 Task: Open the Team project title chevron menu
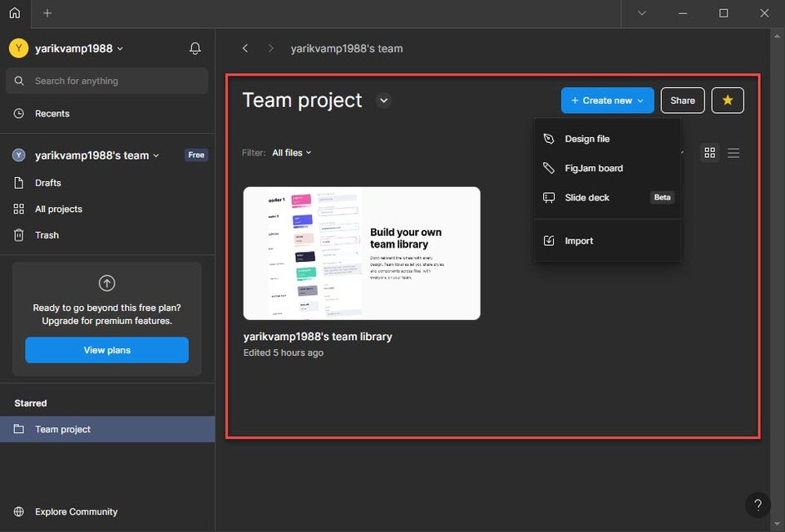(x=383, y=101)
